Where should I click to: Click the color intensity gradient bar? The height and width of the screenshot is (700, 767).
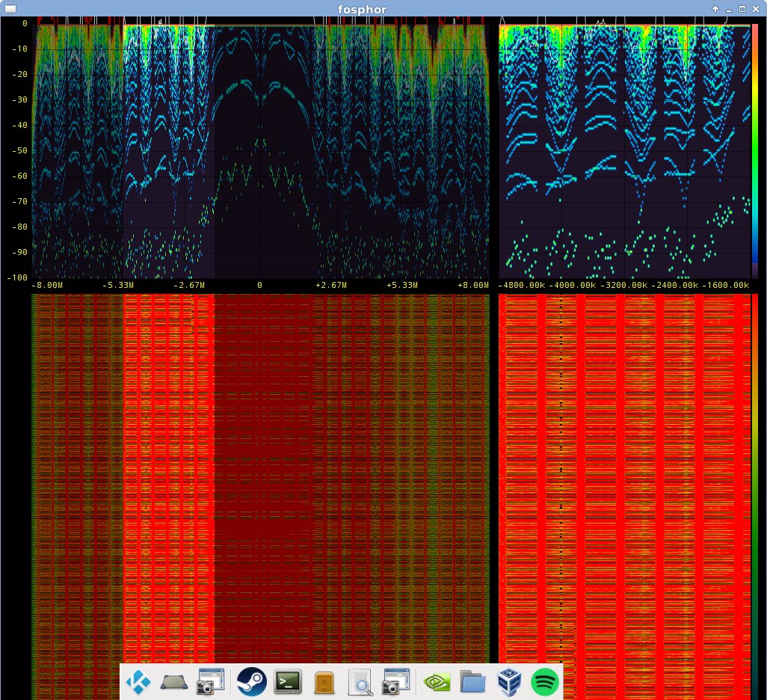click(x=757, y=150)
